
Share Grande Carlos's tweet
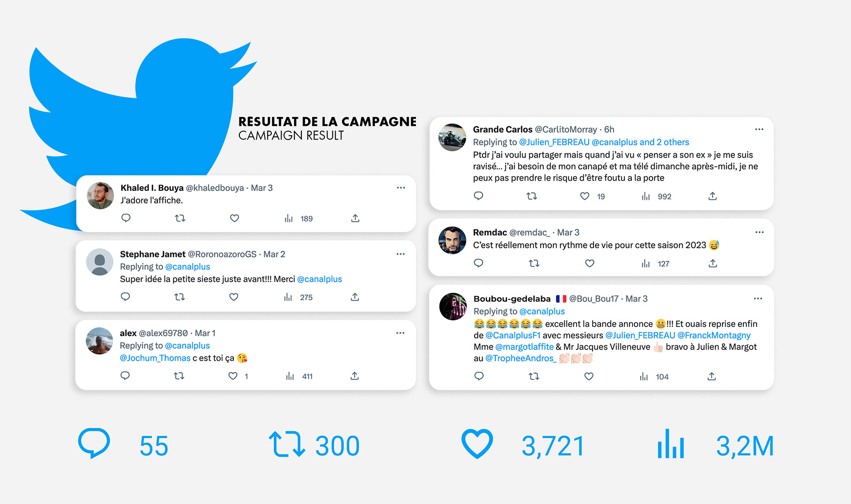point(713,196)
